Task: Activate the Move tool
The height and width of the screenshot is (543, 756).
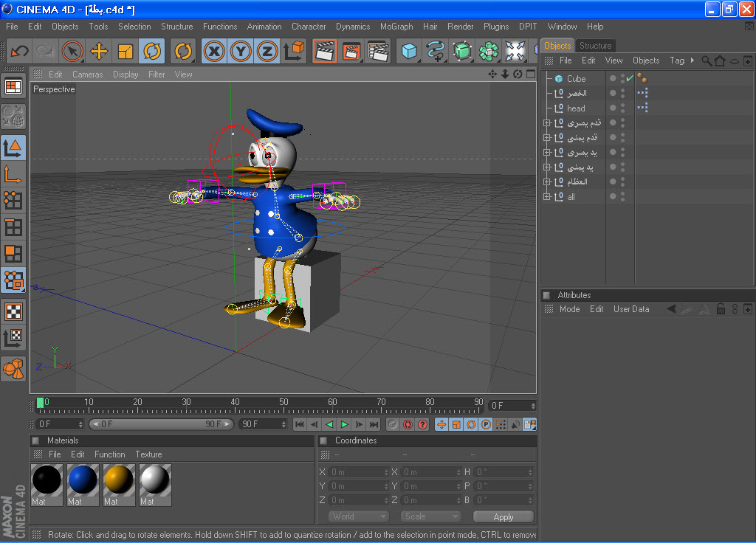Action: 99,51
